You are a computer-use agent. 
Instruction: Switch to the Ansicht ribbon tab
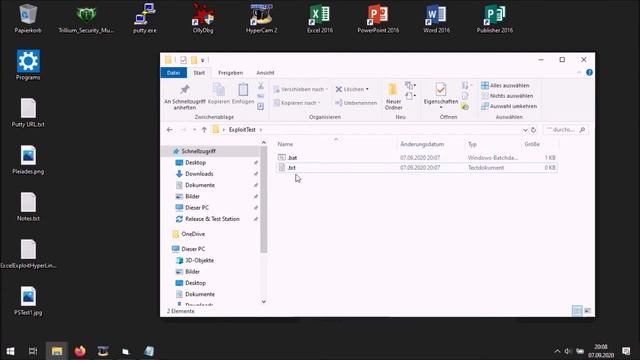click(x=265, y=73)
